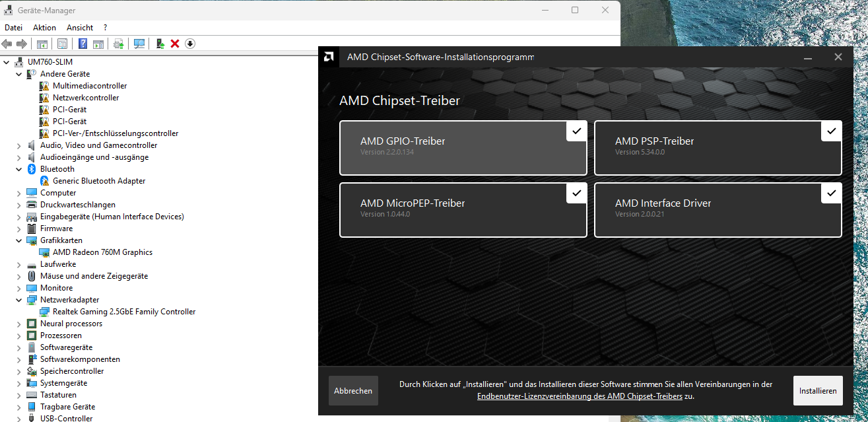Expand Audioeingänge und -ausgänge
Image resolution: width=868 pixels, height=422 pixels.
coord(19,157)
